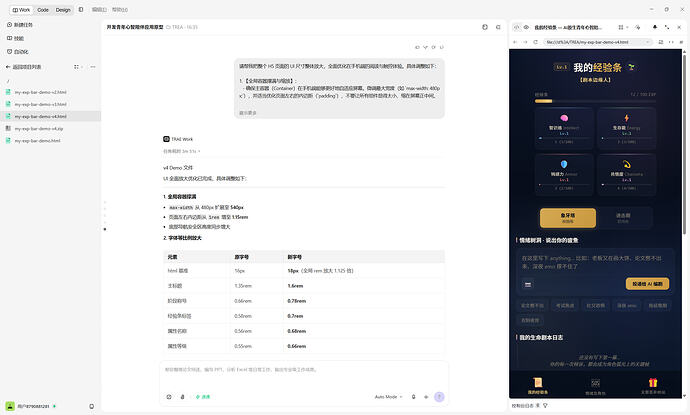690x415 pixels.
Task: Click the device toggle icon right of address bar
Action: tap(661, 42)
